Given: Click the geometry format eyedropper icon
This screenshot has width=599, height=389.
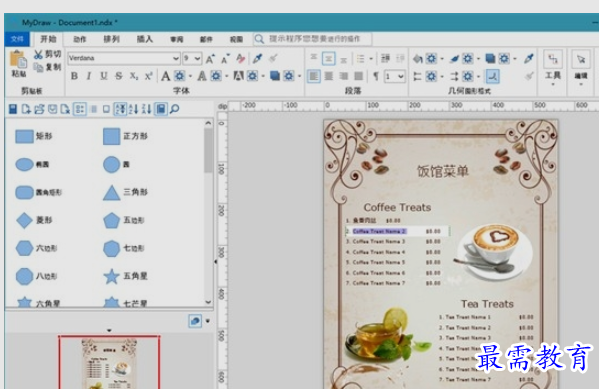Looking at the screenshot, I should click(529, 59).
